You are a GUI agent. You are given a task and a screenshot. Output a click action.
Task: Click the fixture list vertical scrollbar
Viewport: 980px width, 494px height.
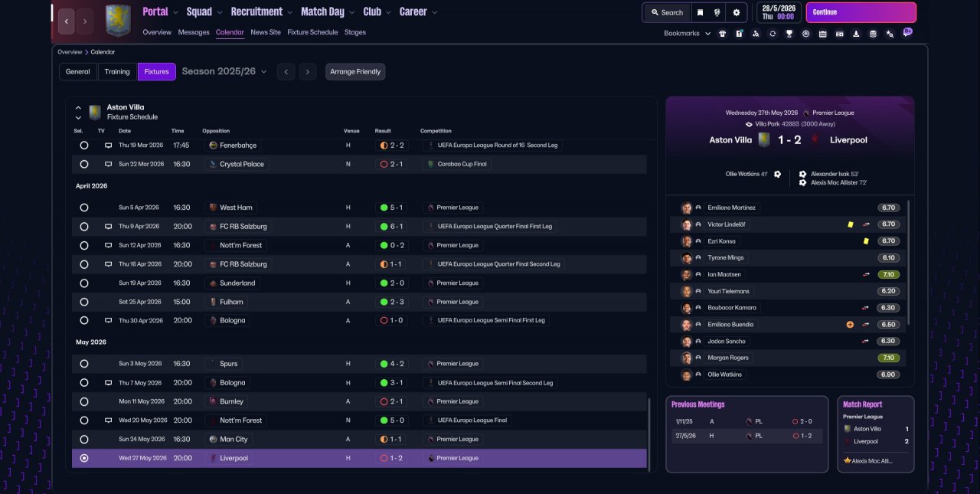(648, 433)
